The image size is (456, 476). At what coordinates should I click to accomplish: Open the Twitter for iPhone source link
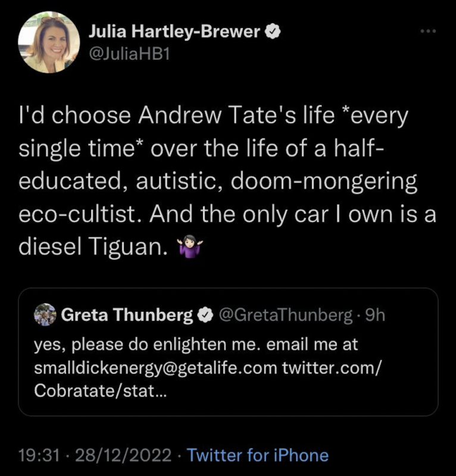pos(258,455)
